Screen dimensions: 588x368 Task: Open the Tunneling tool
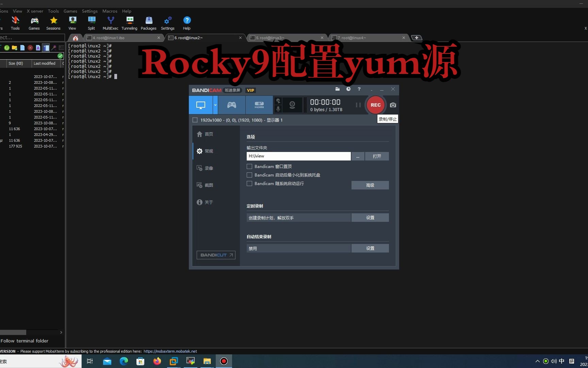point(129,23)
